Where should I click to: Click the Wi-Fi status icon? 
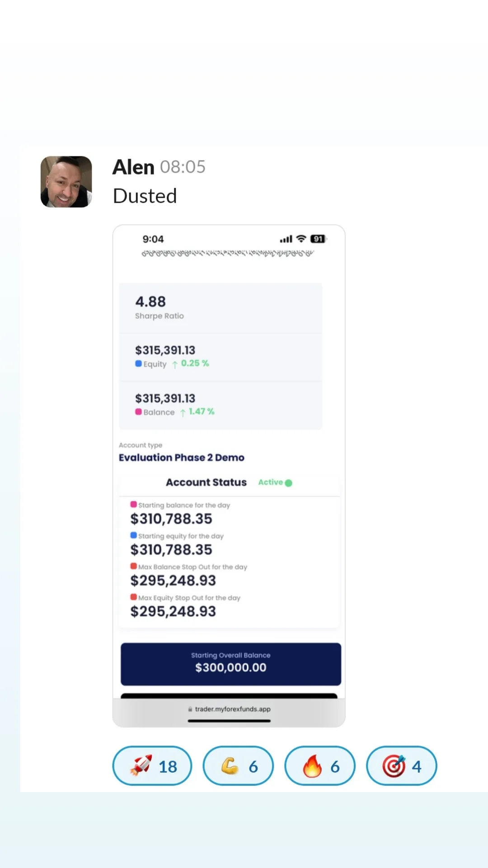click(301, 239)
